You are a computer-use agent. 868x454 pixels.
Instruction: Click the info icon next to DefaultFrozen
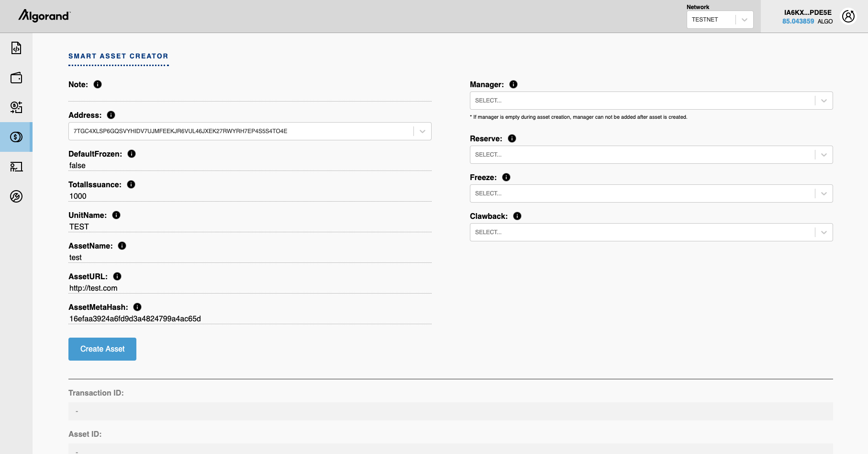(132, 154)
